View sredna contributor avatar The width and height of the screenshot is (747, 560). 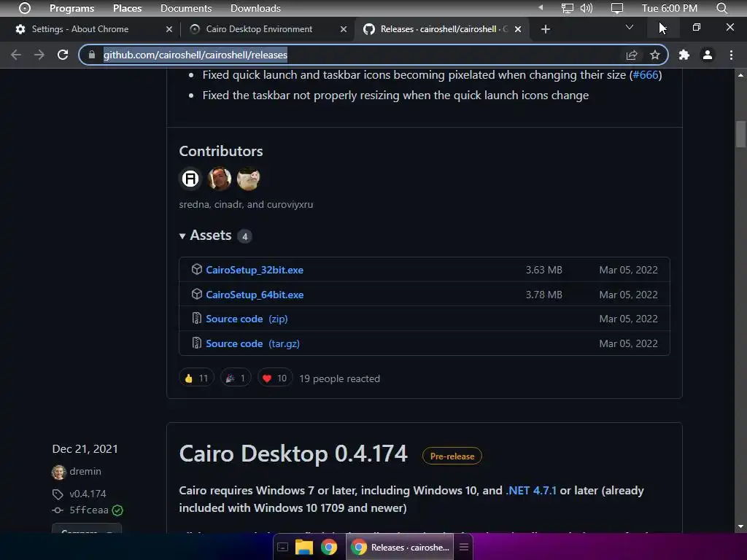coord(190,179)
